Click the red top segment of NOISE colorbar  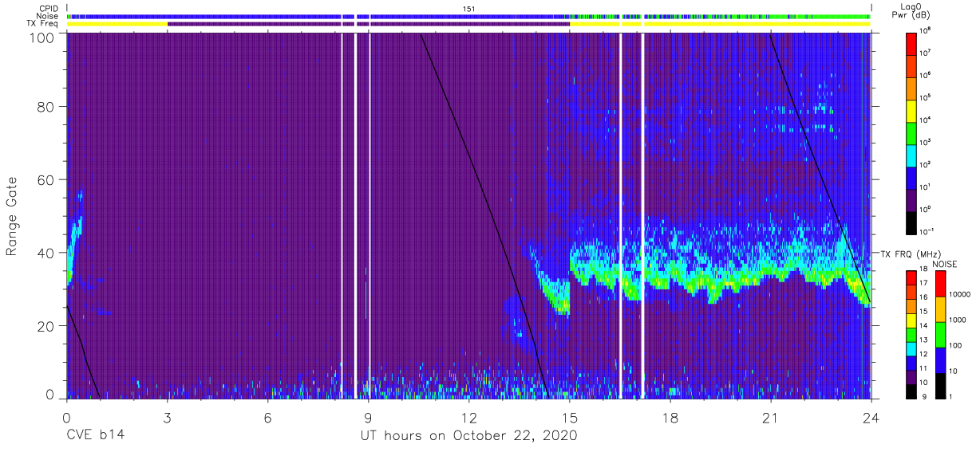(x=940, y=284)
